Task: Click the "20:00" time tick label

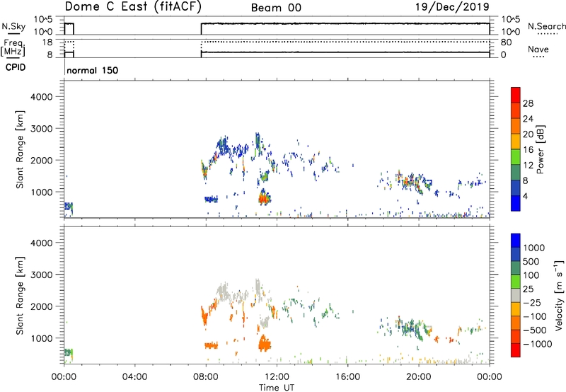Action: [419, 377]
